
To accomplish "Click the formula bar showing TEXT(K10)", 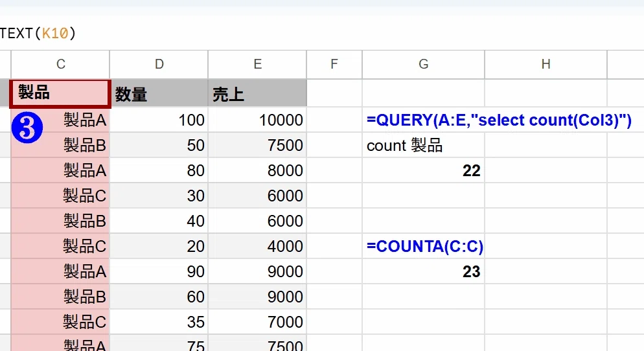I will coord(322,33).
